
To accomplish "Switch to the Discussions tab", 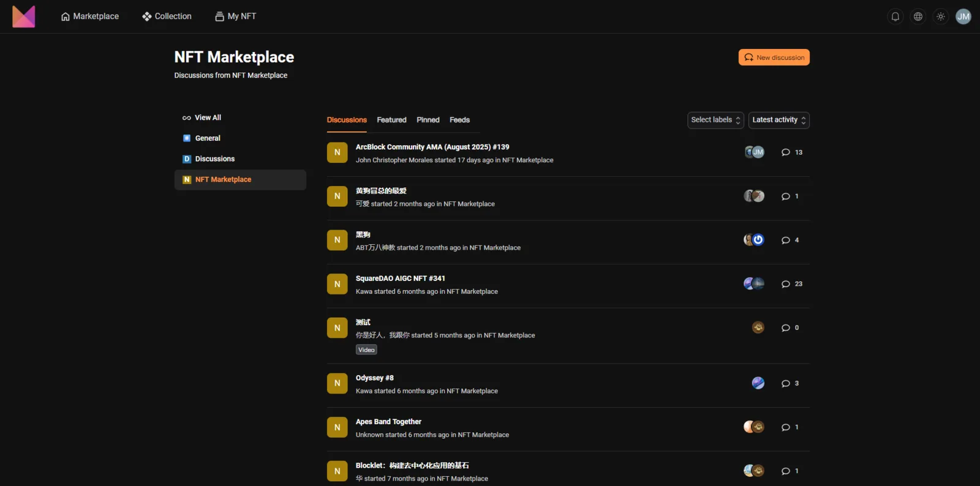I will click(x=347, y=120).
